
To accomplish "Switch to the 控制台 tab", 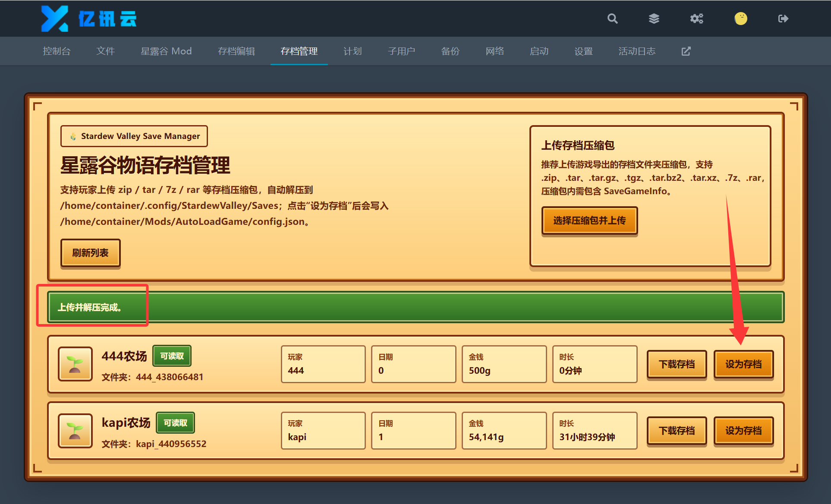I will pos(57,51).
